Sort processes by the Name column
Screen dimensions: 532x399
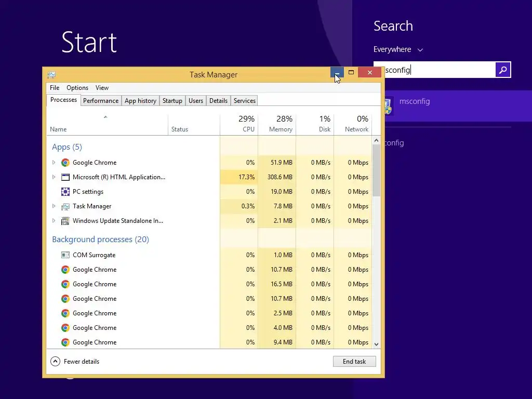(107, 125)
